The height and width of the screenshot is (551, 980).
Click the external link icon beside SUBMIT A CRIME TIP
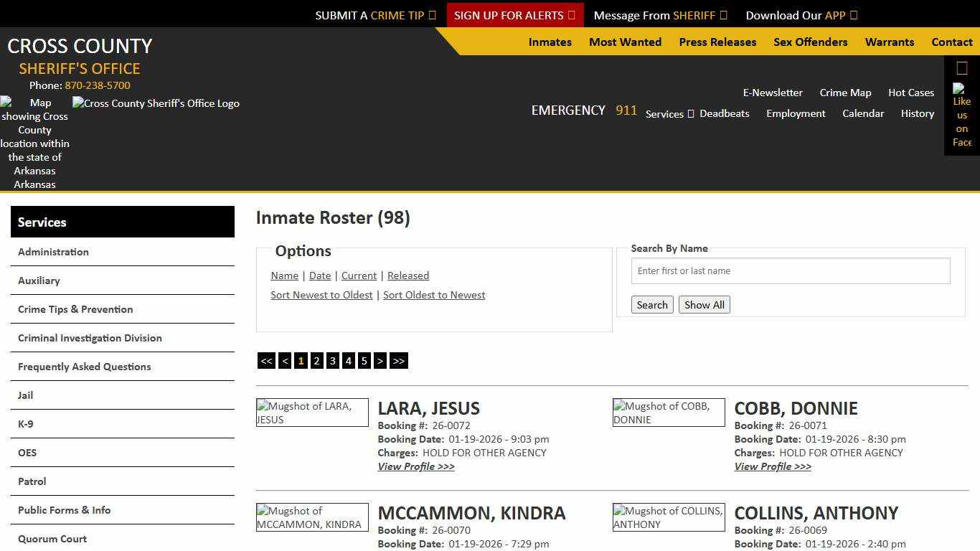433,14
